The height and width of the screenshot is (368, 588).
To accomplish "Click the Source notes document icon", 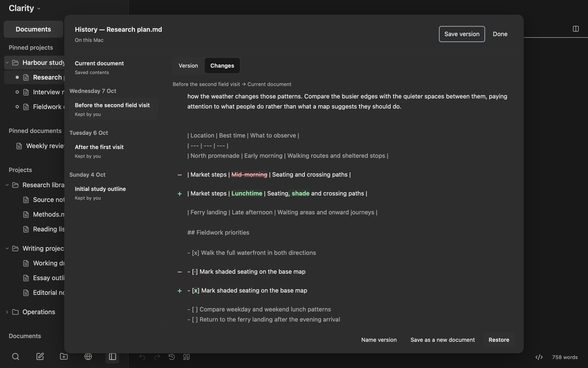I will [x=26, y=200].
